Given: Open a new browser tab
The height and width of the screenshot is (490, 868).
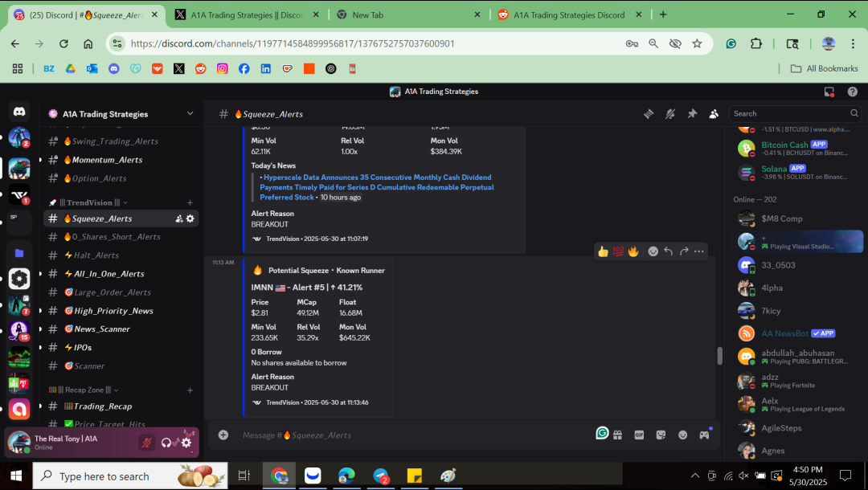Looking at the screenshot, I should pos(663,15).
